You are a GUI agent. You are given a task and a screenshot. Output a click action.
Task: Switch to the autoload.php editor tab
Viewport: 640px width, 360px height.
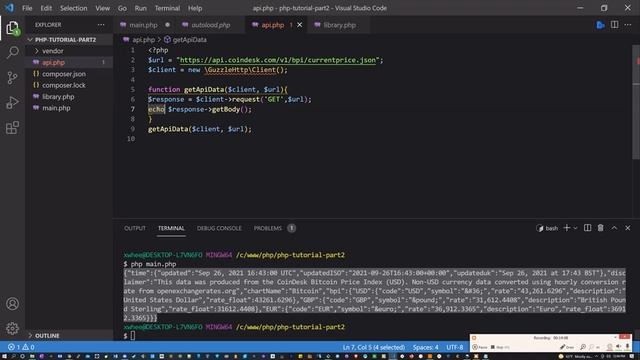211,25
